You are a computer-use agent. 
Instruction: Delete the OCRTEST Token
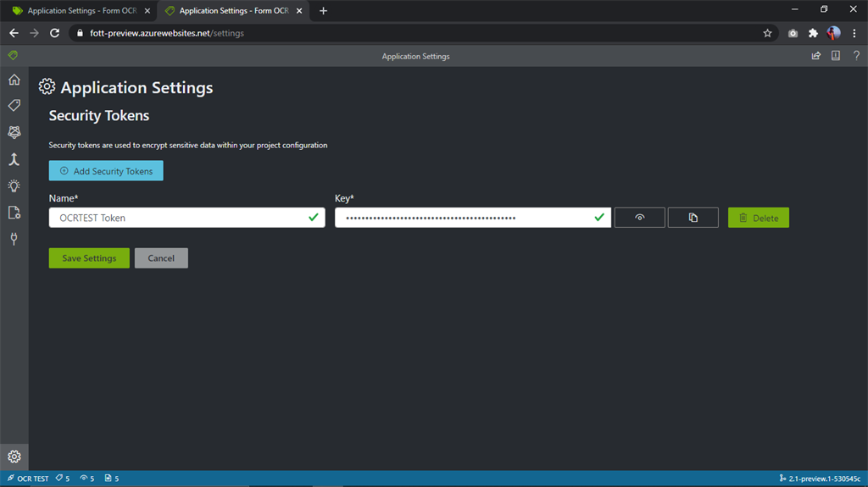(759, 218)
